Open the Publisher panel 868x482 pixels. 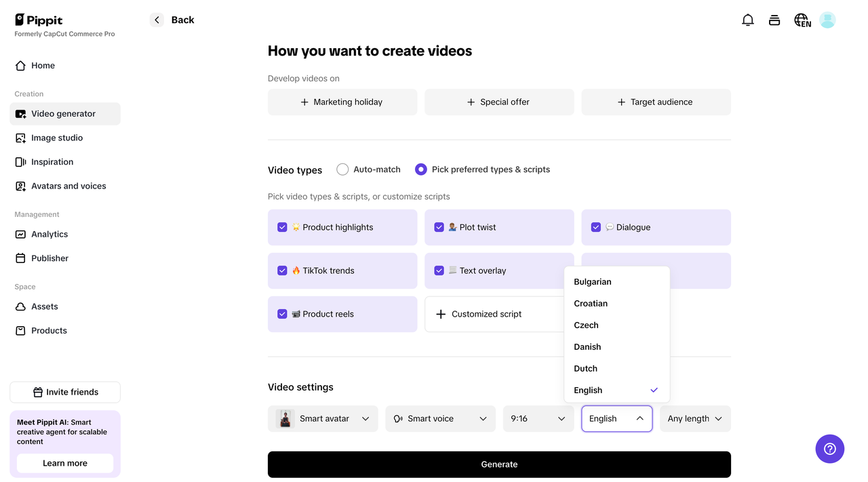tap(50, 258)
